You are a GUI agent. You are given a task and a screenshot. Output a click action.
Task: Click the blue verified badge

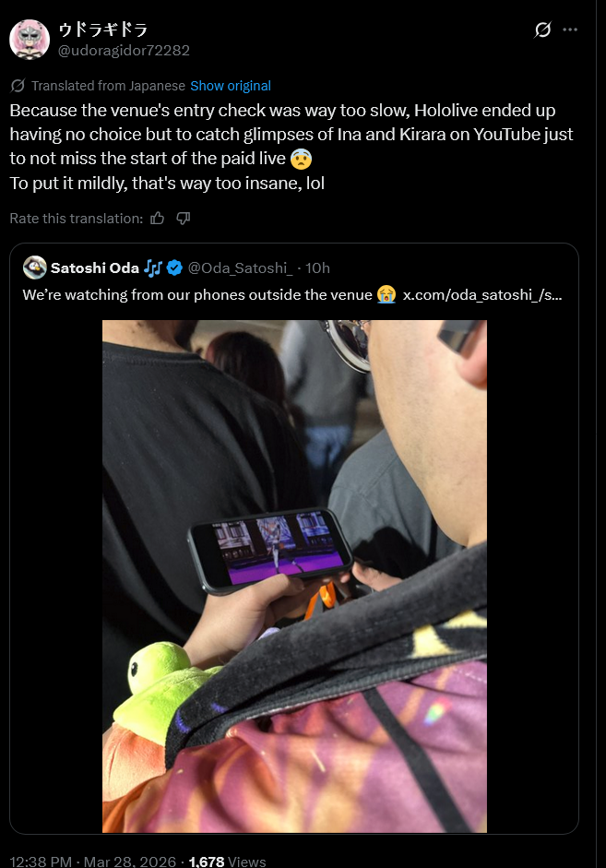[174, 268]
